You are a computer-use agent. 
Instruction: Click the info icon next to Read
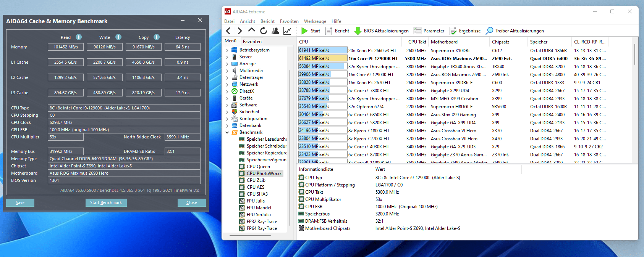79,37
